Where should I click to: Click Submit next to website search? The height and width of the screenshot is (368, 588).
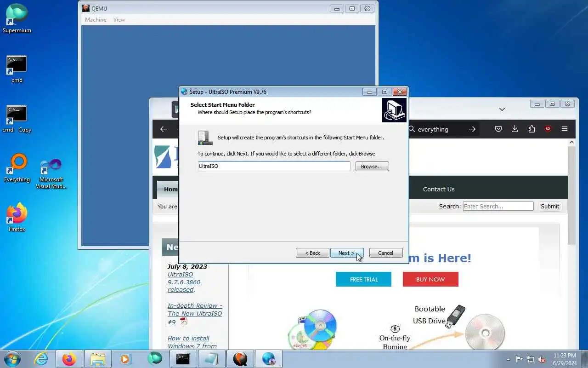click(550, 206)
